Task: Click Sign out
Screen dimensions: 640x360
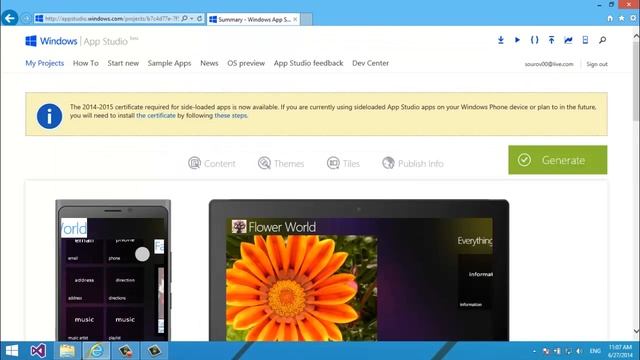Action: (x=597, y=64)
